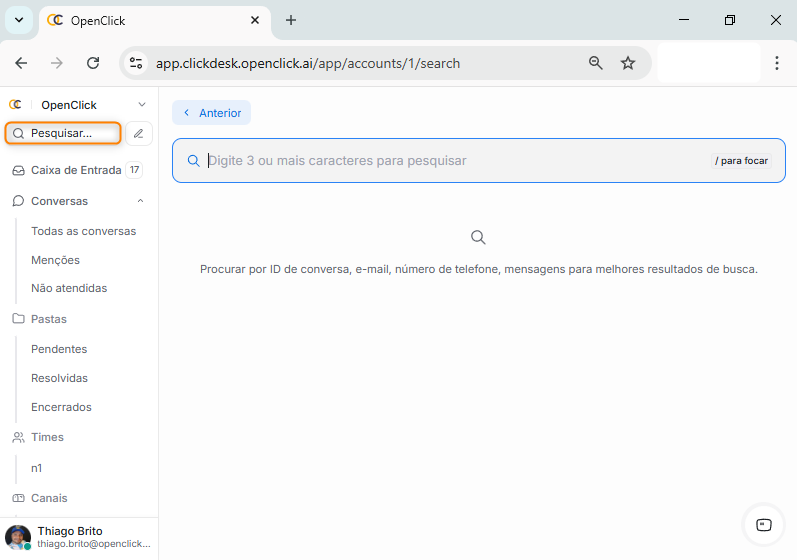Open the Pendentes folder
Viewport: 797px width, 560px height.
(59, 349)
